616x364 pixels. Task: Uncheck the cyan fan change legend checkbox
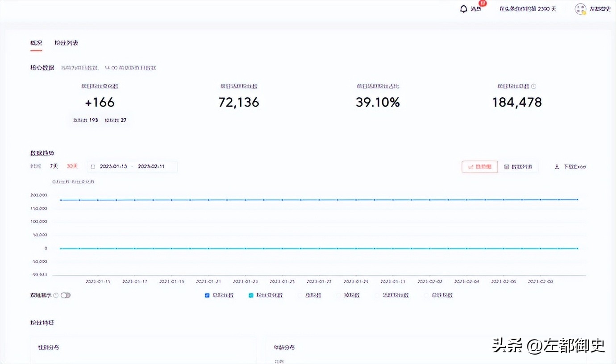[251, 295]
